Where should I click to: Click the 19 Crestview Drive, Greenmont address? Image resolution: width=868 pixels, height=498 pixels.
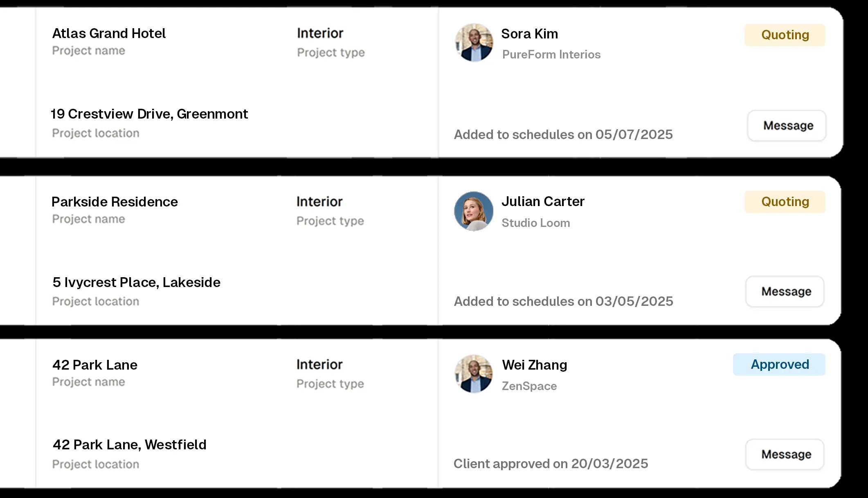[x=149, y=114]
